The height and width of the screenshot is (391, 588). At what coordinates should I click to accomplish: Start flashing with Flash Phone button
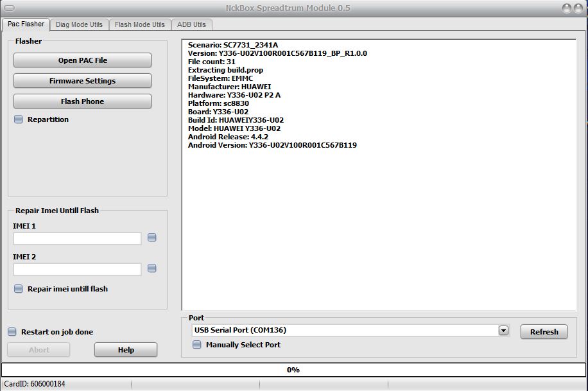[x=83, y=101]
